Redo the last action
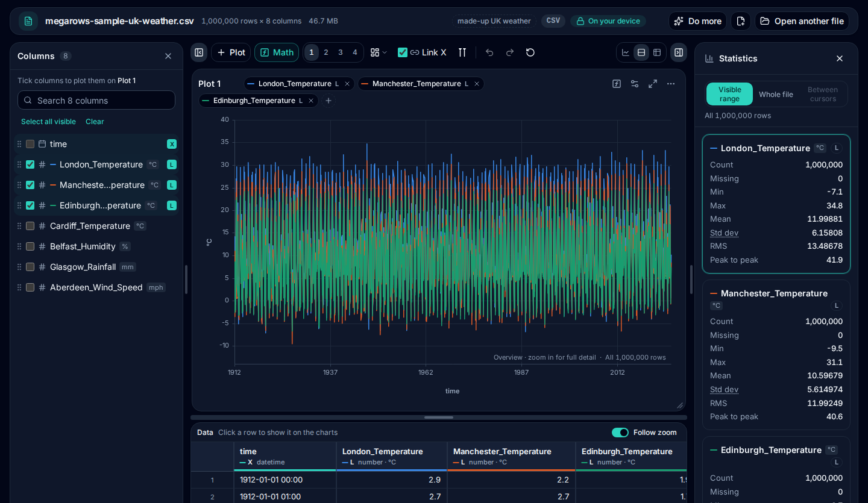Viewport: 868px width, 503px height. [x=510, y=52]
